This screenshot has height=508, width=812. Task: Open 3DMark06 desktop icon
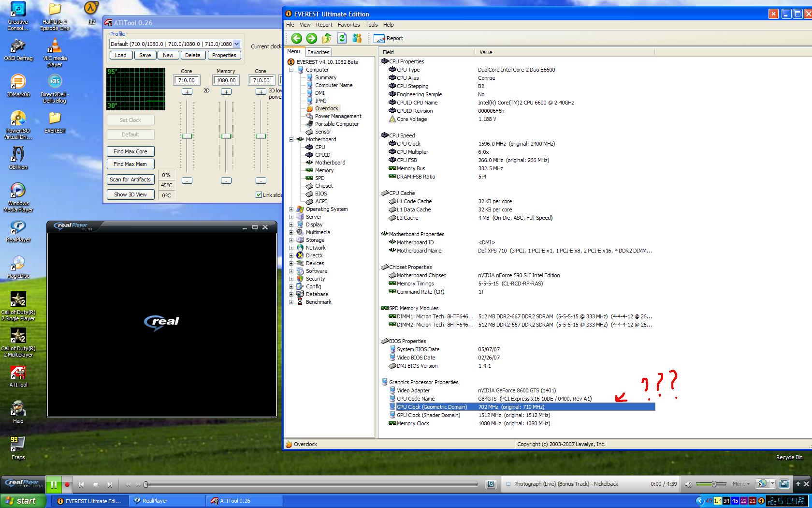pos(18,86)
